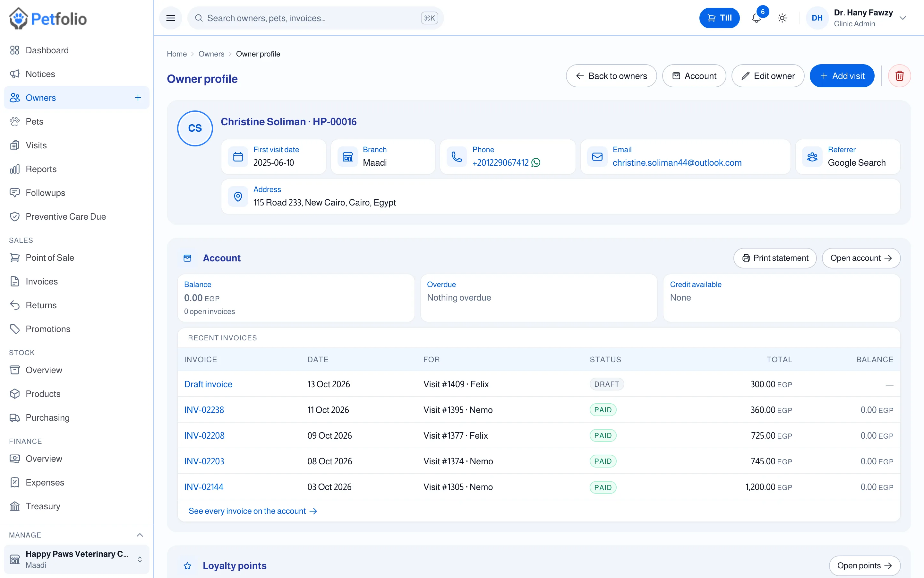Open the notifications bell
924x578 pixels.
pos(756,18)
